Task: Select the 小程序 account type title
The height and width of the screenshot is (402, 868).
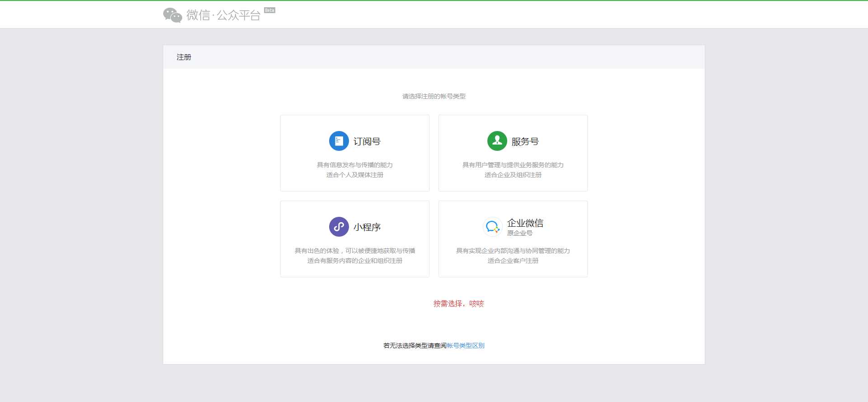Action: click(367, 227)
